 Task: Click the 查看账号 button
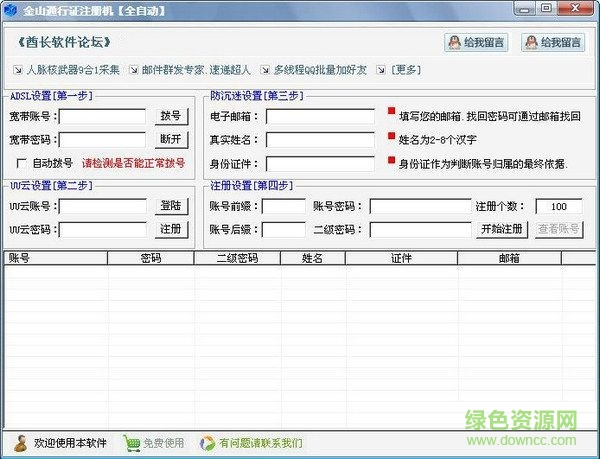coord(559,229)
